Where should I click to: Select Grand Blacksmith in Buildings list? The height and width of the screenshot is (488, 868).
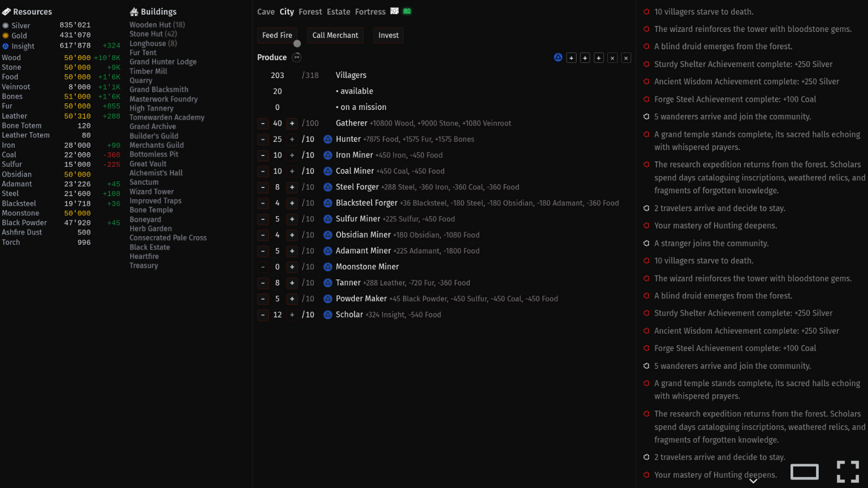(159, 89)
